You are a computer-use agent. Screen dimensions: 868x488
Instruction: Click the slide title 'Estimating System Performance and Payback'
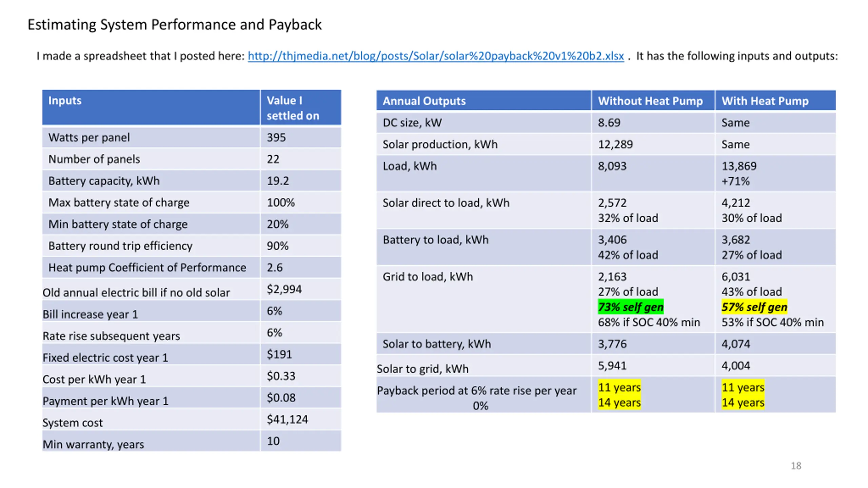point(174,25)
